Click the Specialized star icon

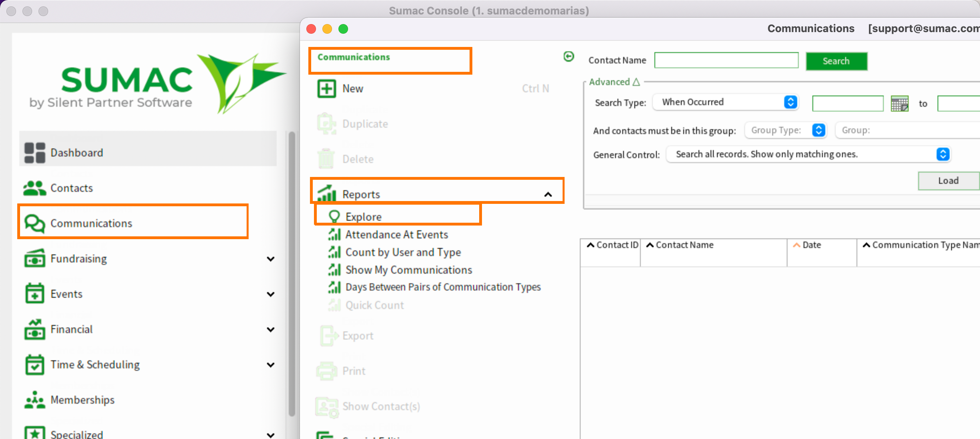34,433
